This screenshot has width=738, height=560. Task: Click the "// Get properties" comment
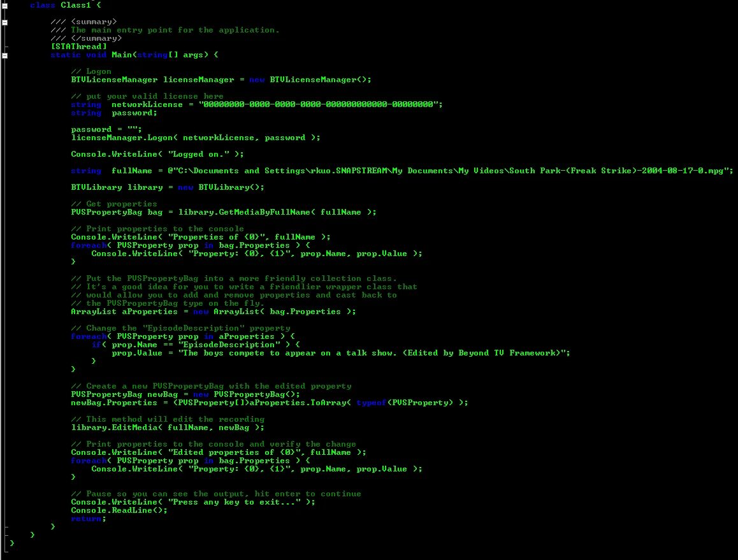[x=114, y=204]
